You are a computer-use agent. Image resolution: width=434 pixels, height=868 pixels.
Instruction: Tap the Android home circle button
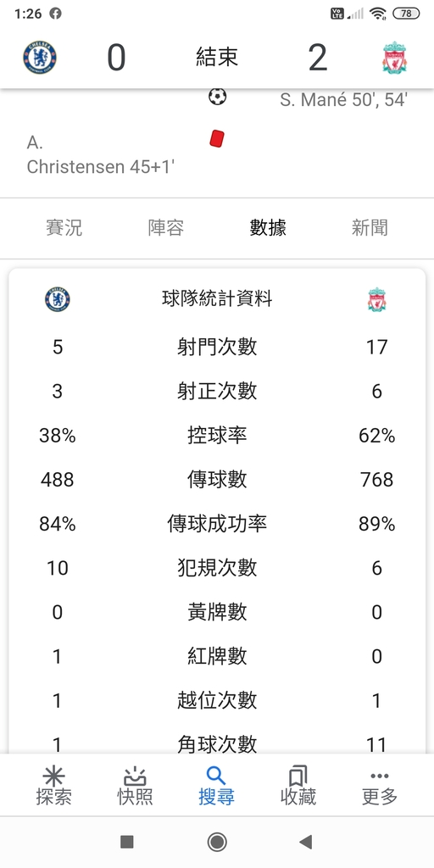click(x=217, y=842)
